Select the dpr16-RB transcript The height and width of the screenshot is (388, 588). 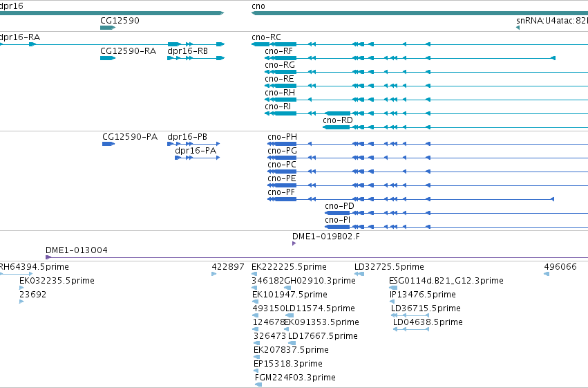pyautogui.click(x=196, y=58)
